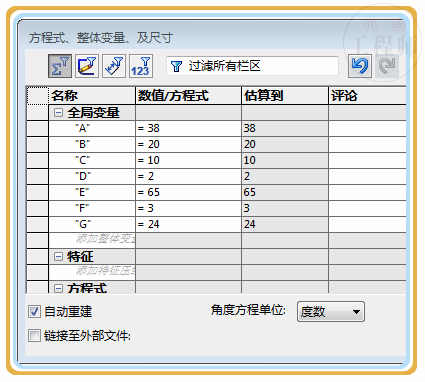Click the 添加特征压缩 placeholder row
Screen dimensions: 425x382
point(92,272)
